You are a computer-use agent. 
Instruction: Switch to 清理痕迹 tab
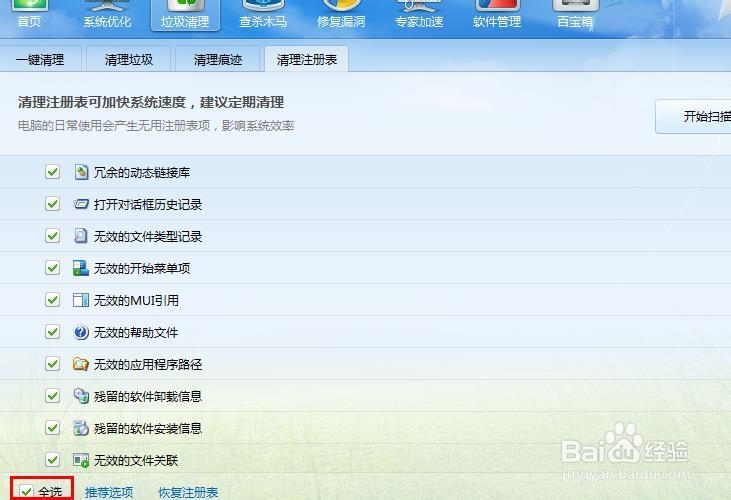(218, 59)
